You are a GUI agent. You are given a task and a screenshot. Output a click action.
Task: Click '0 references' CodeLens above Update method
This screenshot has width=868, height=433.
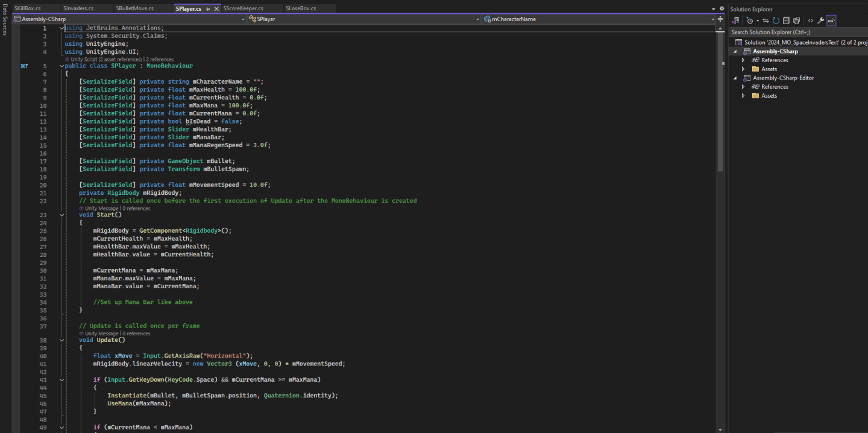click(136, 333)
